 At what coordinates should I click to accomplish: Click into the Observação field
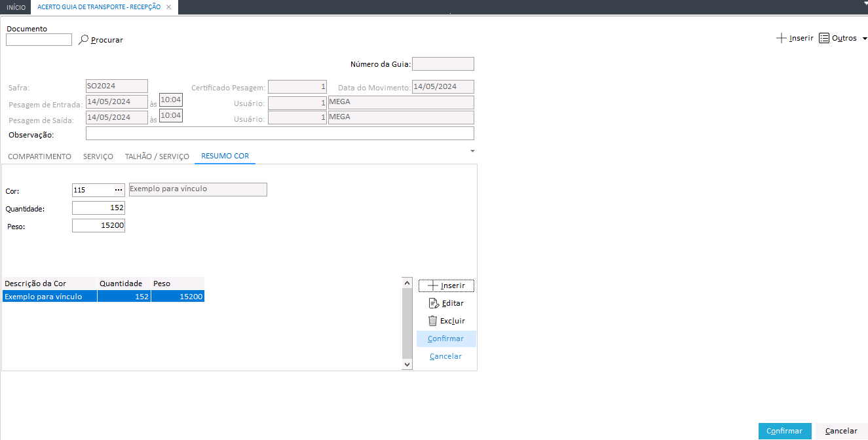[280, 134]
